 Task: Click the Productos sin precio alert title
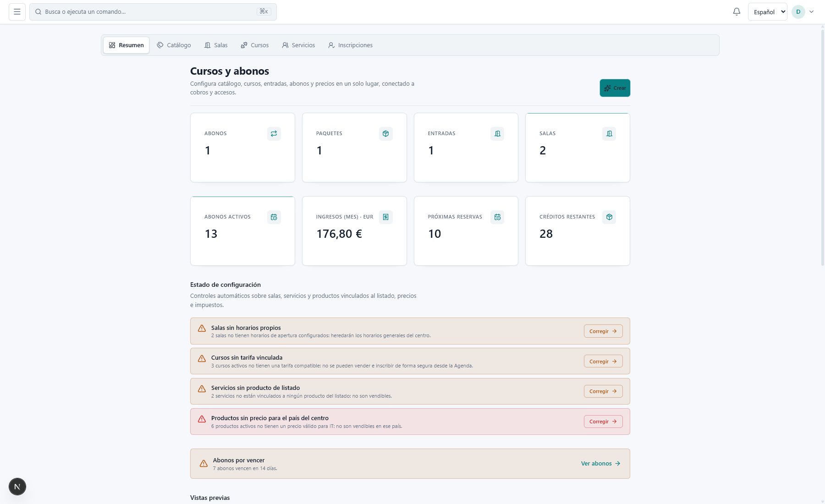tap(270, 418)
